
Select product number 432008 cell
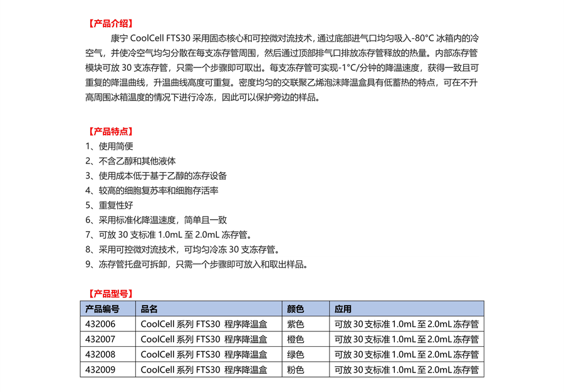point(108,354)
